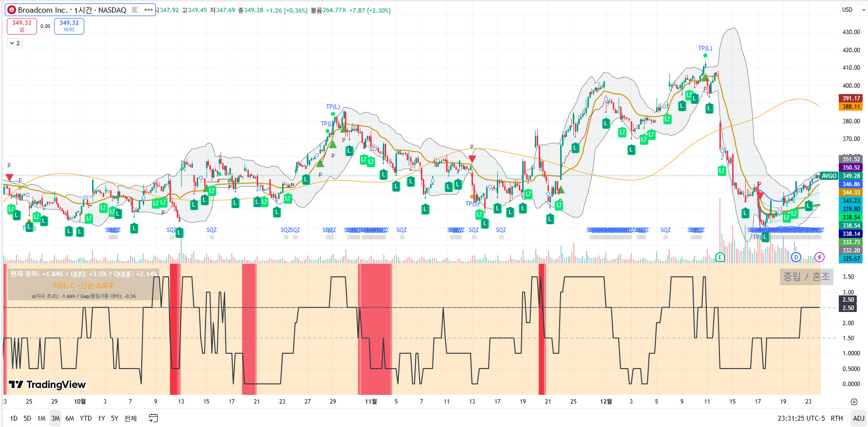
Task: Click the close value 349.28 in header
Action: [x=253, y=10]
